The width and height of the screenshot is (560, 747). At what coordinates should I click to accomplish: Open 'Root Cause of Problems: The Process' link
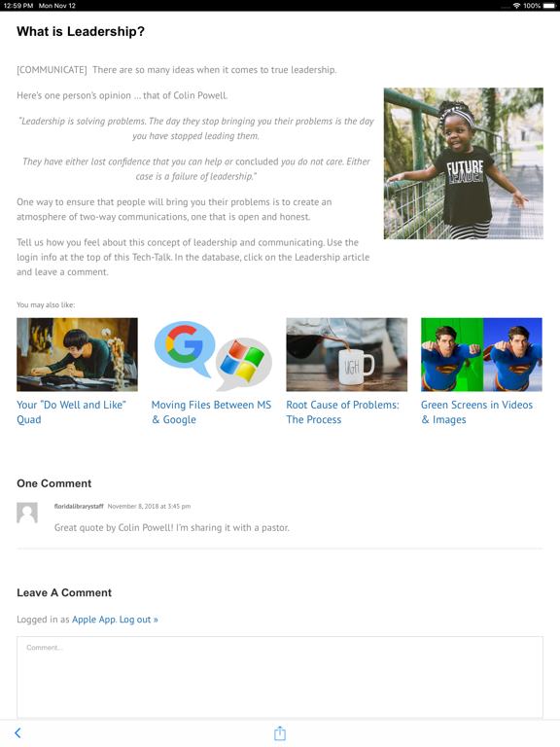343,412
